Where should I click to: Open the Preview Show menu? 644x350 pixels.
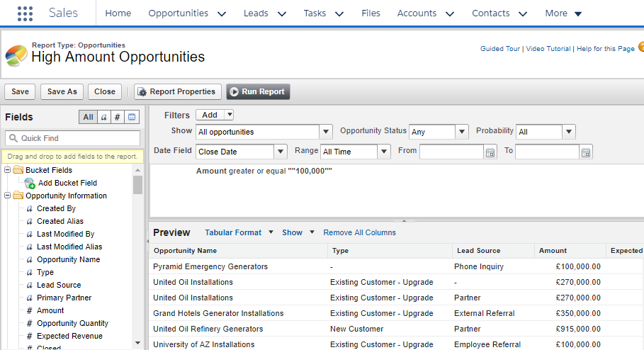point(298,232)
